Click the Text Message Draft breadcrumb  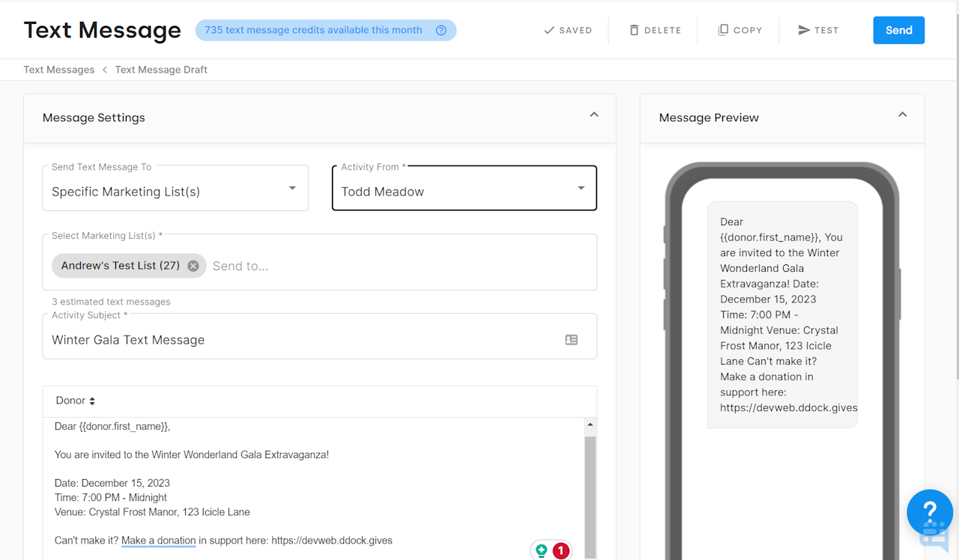[x=161, y=70]
